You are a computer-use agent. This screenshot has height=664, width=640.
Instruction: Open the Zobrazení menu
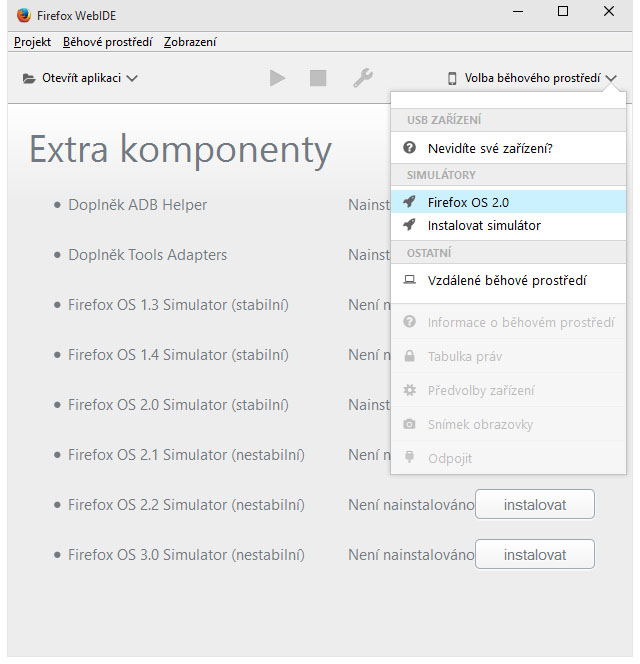point(188,42)
